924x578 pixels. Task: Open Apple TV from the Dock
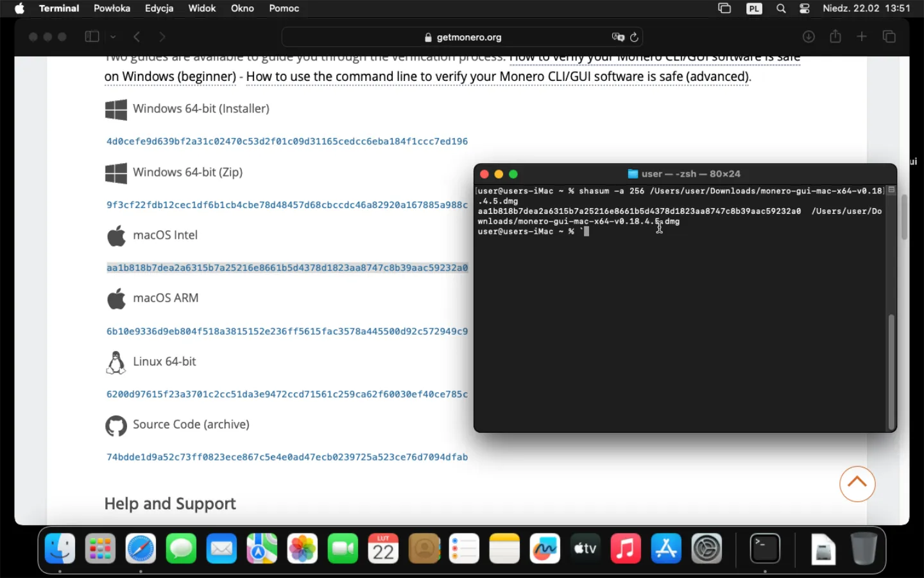point(585,549)
